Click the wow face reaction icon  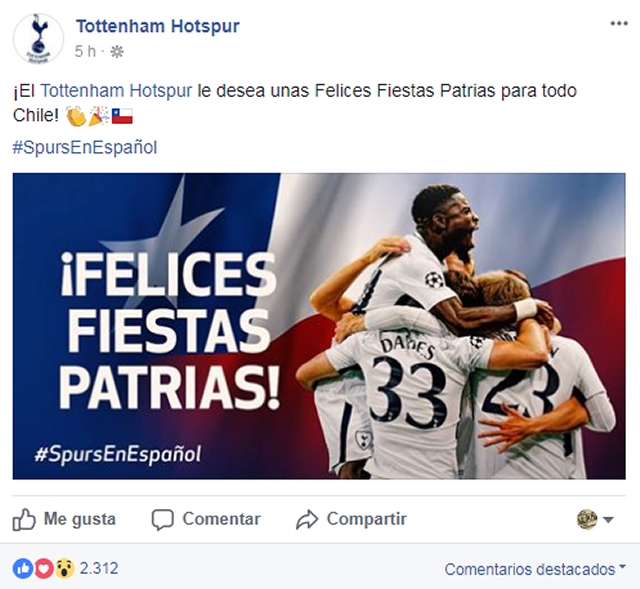click(x=64, y=568)
